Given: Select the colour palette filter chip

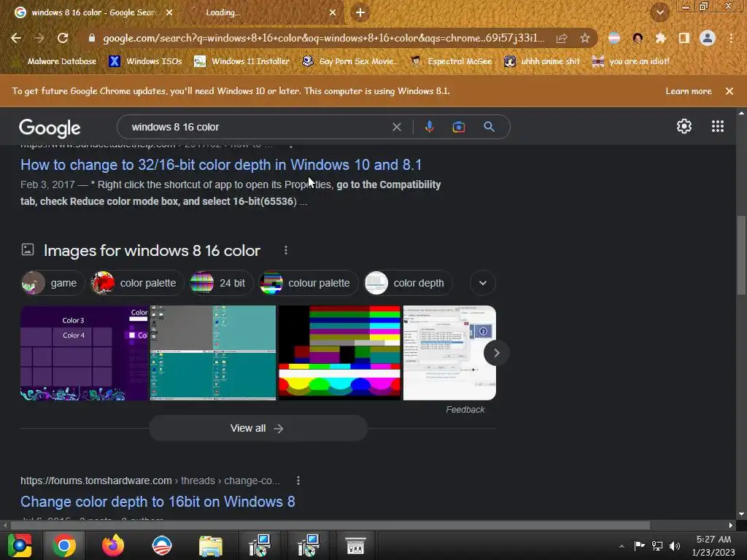Looking at the screenshot, I should (308, 283).
